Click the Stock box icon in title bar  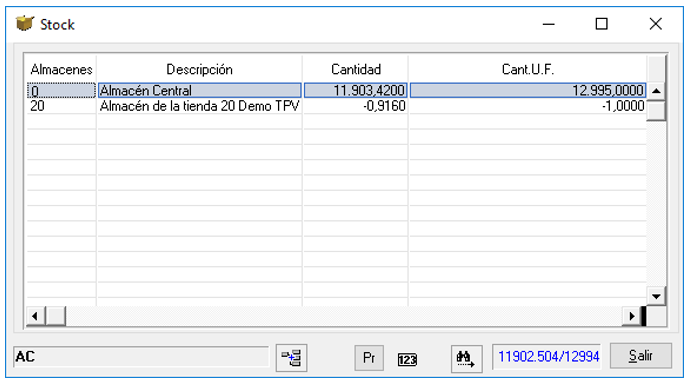point(25,24)
